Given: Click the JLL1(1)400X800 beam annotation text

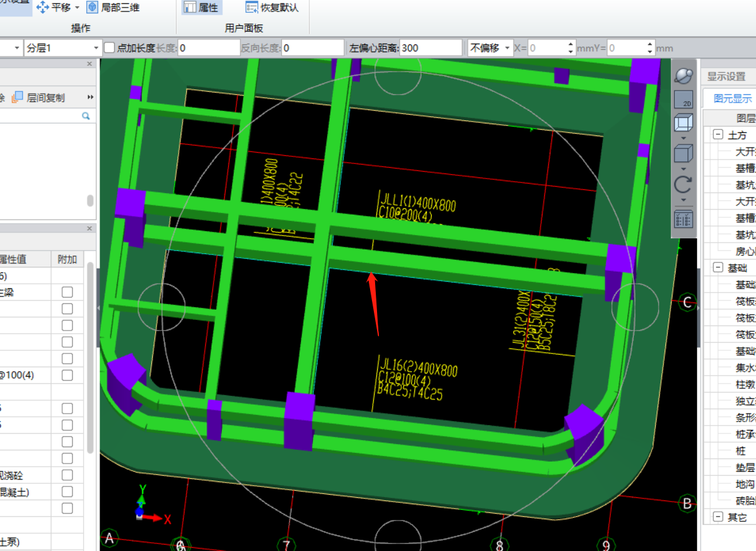Looking at the screenshot, I should coord(418,203).
